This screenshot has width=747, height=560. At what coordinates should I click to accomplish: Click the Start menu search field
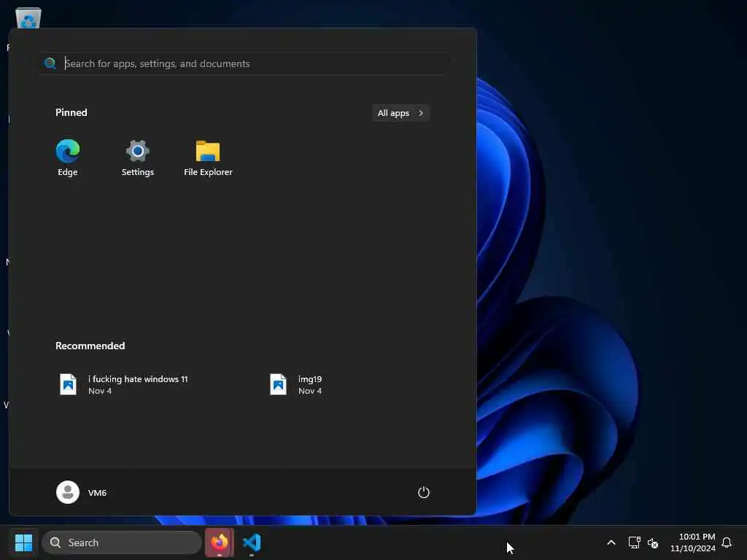(x=244, y=63)
